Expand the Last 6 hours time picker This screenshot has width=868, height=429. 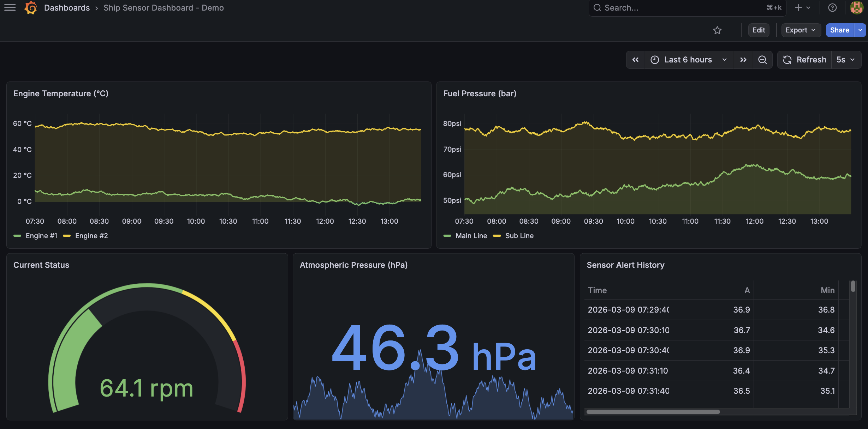[688, 60]
